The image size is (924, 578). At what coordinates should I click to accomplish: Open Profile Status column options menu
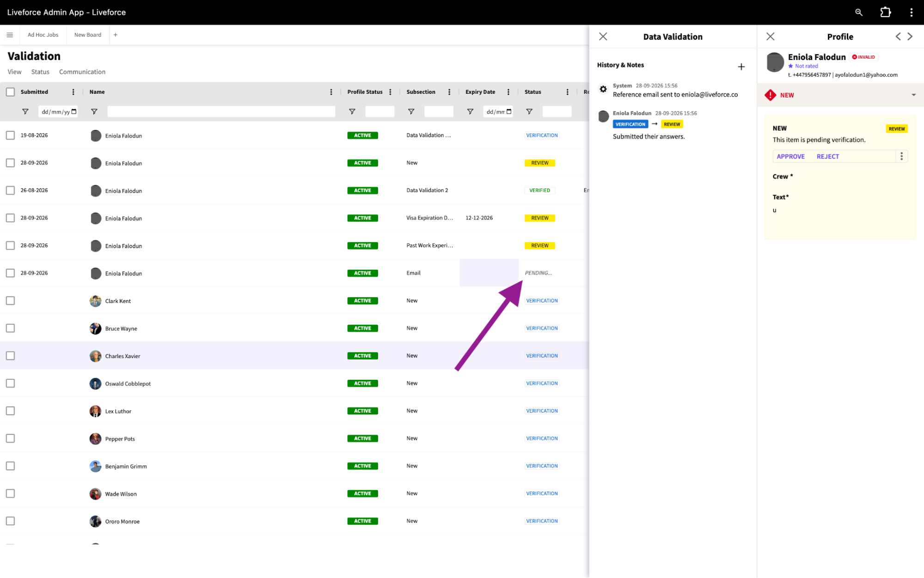tap(390, 92)
